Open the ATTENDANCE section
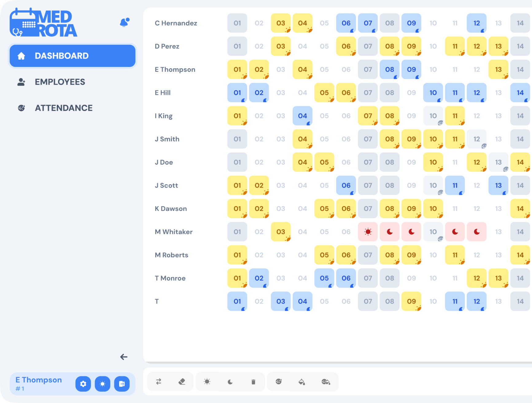532x403 pixels. point(64,108)
